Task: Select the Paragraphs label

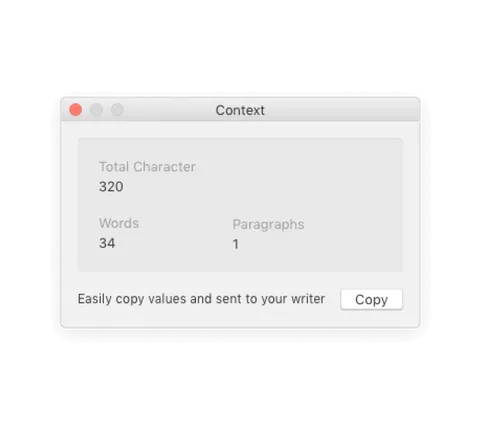Action: tap(268, 224)
